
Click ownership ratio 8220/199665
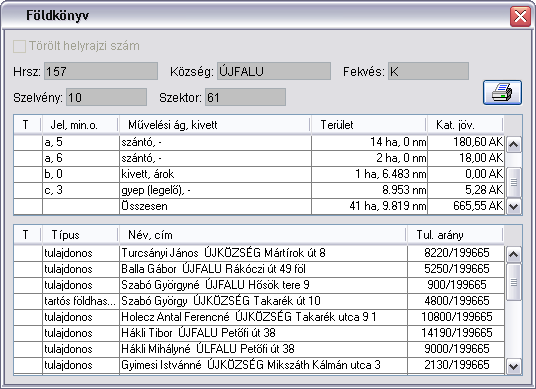pos(456,253)
